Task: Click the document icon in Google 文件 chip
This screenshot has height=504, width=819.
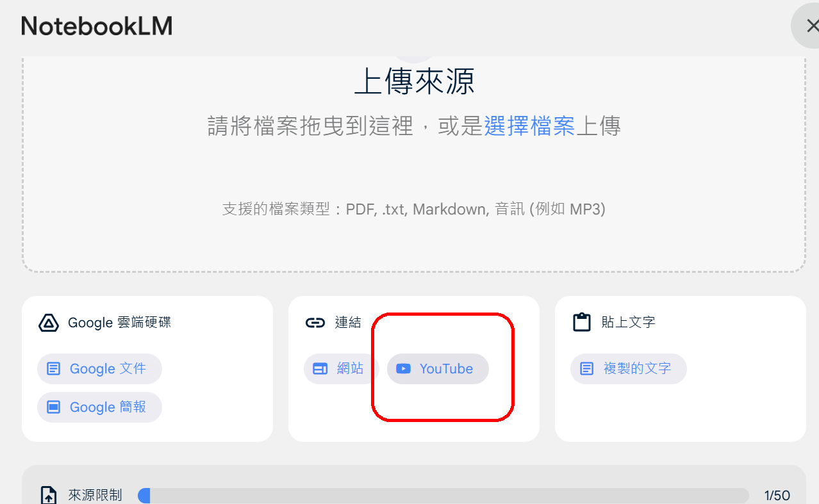Action: (54, 369)
